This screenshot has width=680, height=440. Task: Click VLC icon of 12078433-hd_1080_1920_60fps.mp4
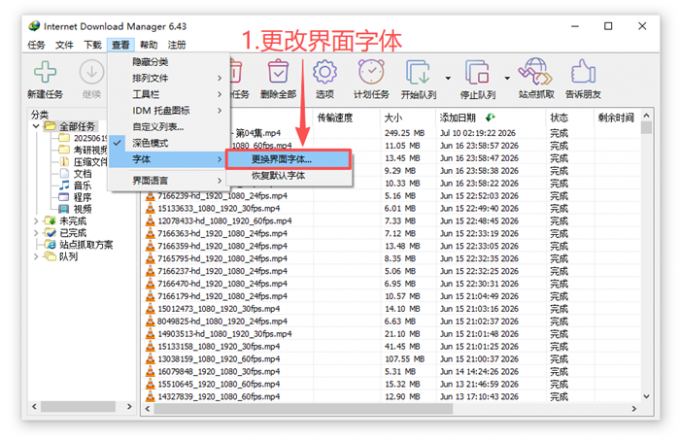pos(150,221)
